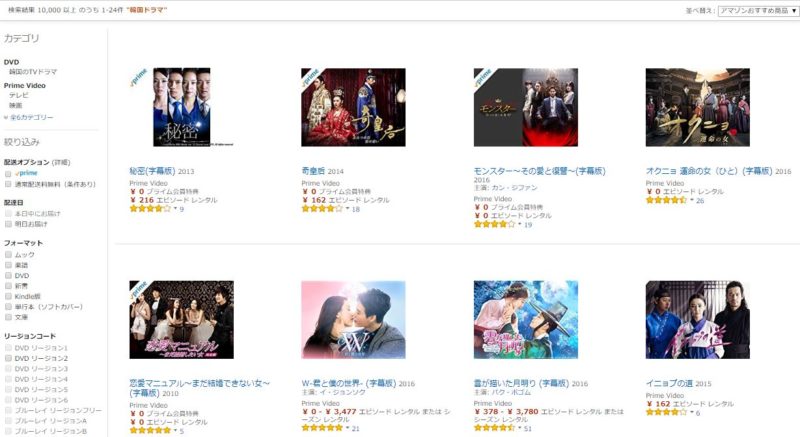Click the prime logo in delivery options

click(26, 173)
